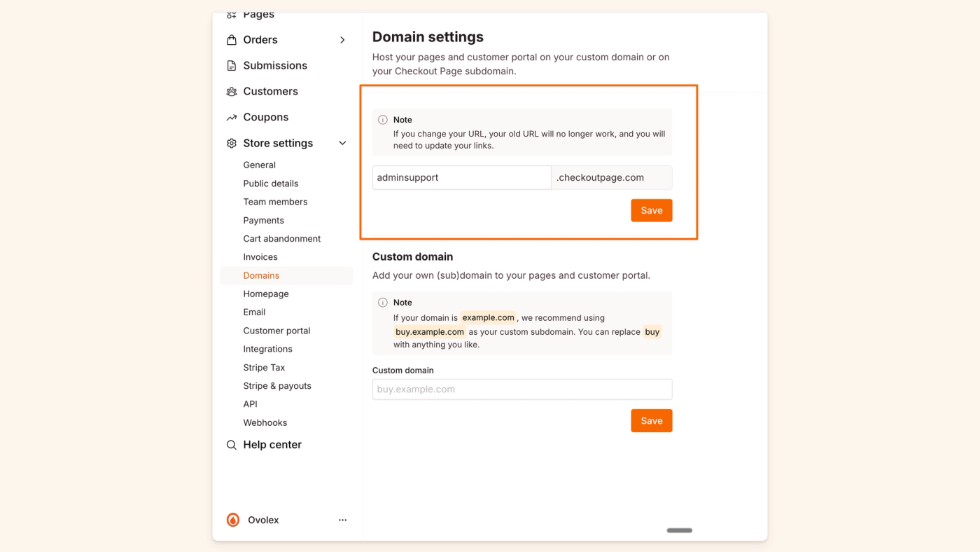Click the adminsupport subdomain field
Screen dimensions: 980x552
(x=462, y=177)
